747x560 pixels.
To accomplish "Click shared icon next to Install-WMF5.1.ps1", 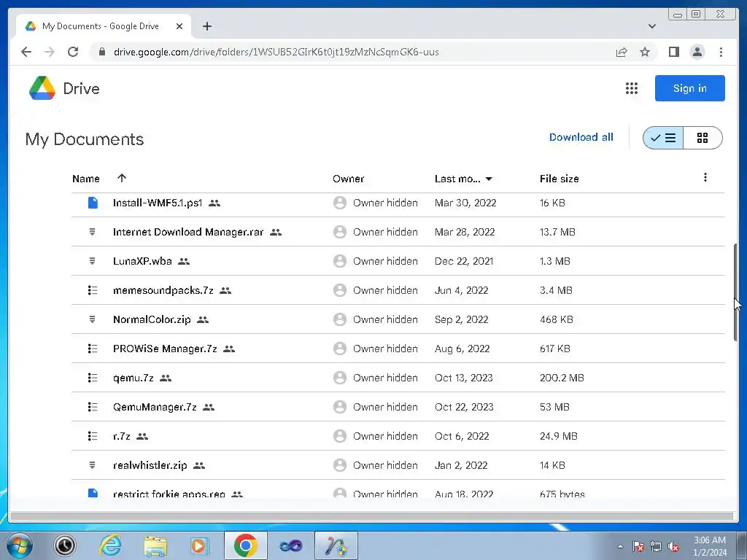I will pos(214,203).
